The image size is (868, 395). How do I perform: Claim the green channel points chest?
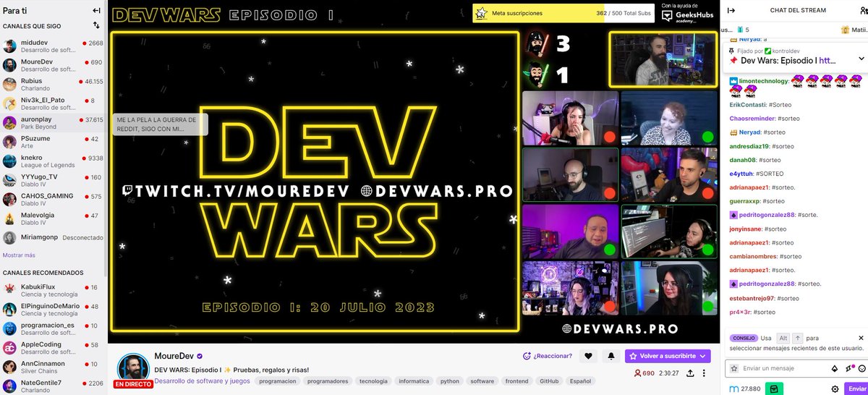pyautogui.click(x=773, y=388)
